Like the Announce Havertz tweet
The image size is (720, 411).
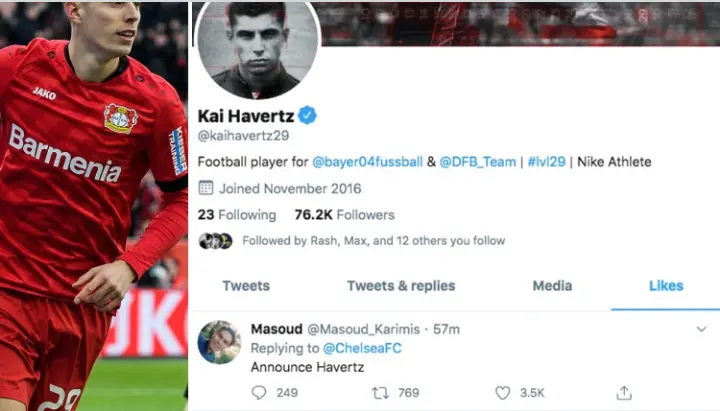[502, 393]
